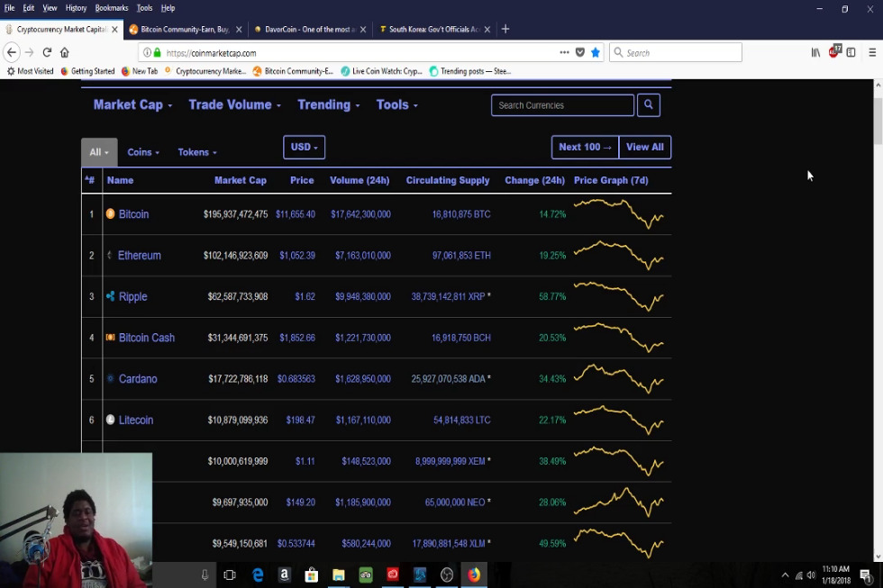This screenshot has height=588, width=883.
Task: Open the Microsoft Store taskbar icon
Action: pyautogui.click(x=312, y=574)
